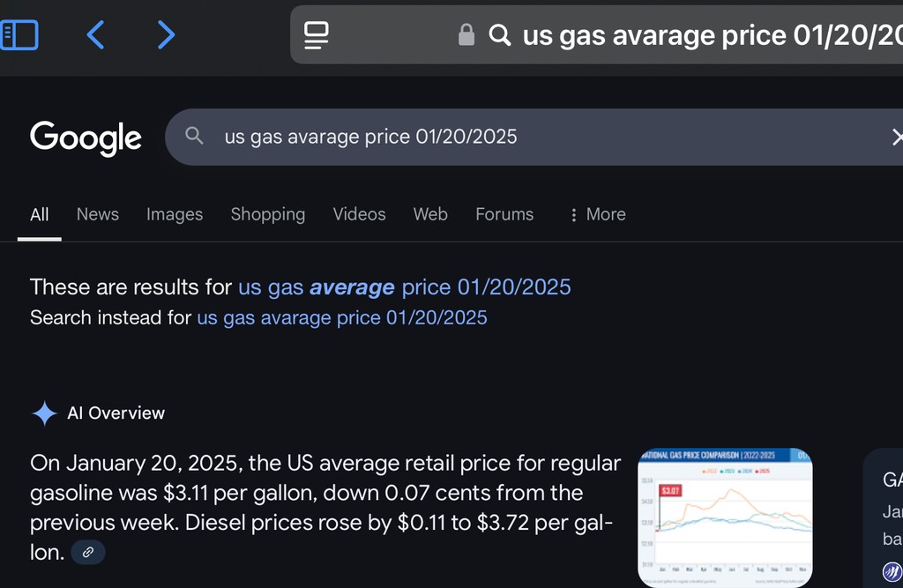Go back with the back arrow
The height and width of the screenshot is (588, 903).
[95, 34]
